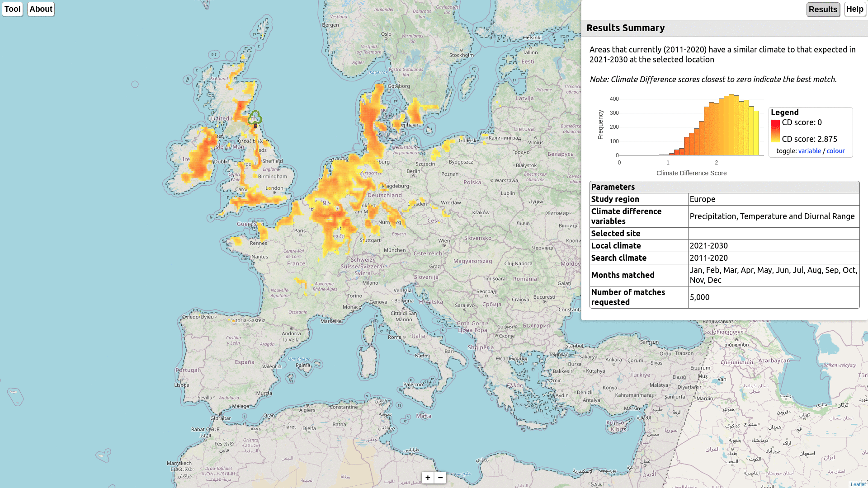Screen dimensions: 868x488
Task: Click the 'Results Summary' heading
Action: [626, 28]
